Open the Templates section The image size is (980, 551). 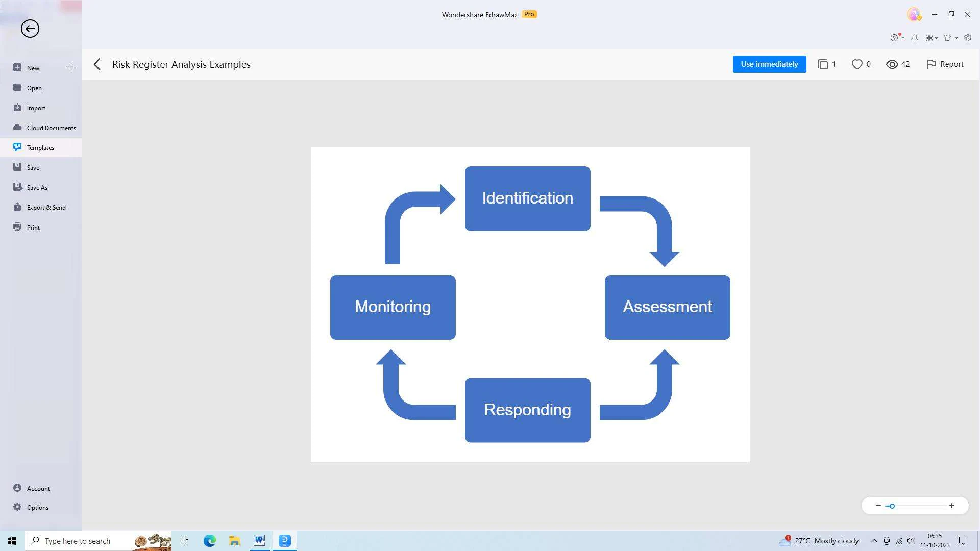pyautogui.click(x=40, y=147)
